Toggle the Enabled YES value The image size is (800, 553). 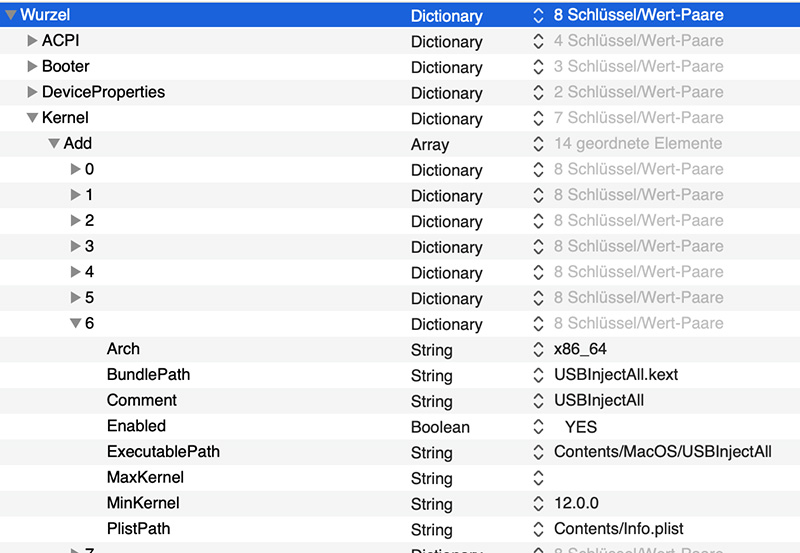[x=580, y=427]
